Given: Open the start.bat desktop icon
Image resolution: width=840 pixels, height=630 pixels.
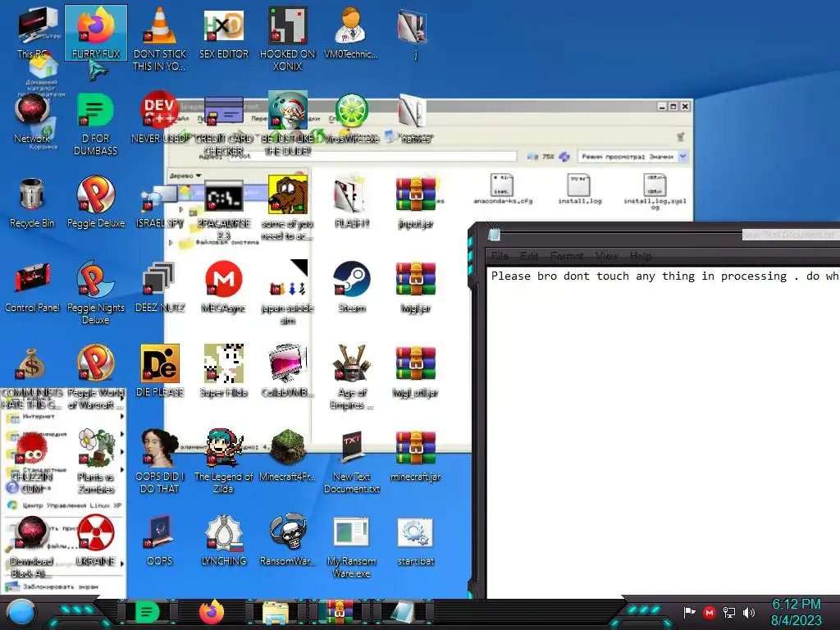Looking at the screenshot, I should [x=416, y=540].
